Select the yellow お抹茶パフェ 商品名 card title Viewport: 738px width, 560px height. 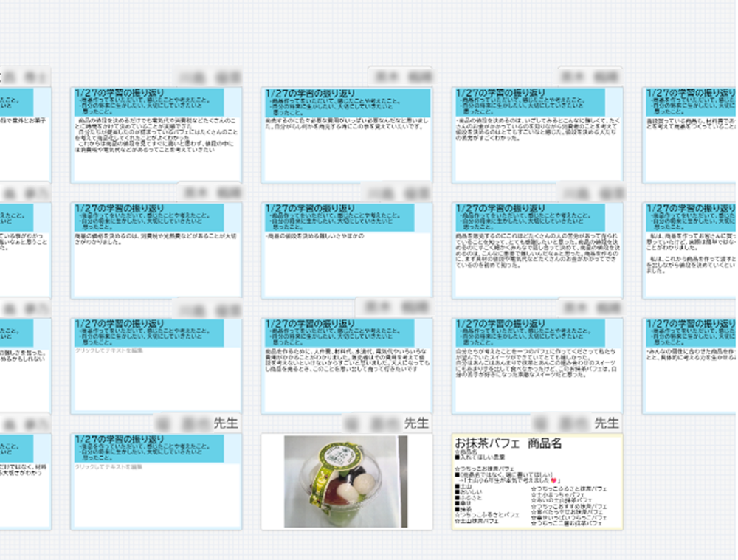tap(508, 443)
